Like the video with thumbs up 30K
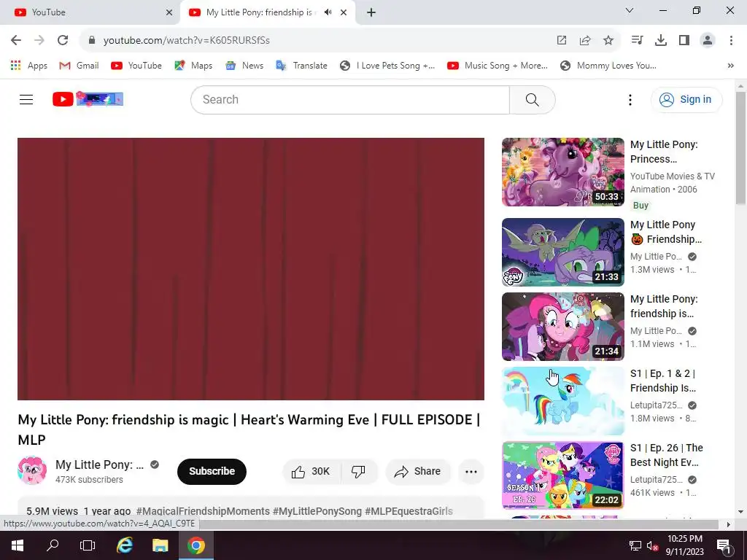The image size is (747, 560). (x=312, y=472)
